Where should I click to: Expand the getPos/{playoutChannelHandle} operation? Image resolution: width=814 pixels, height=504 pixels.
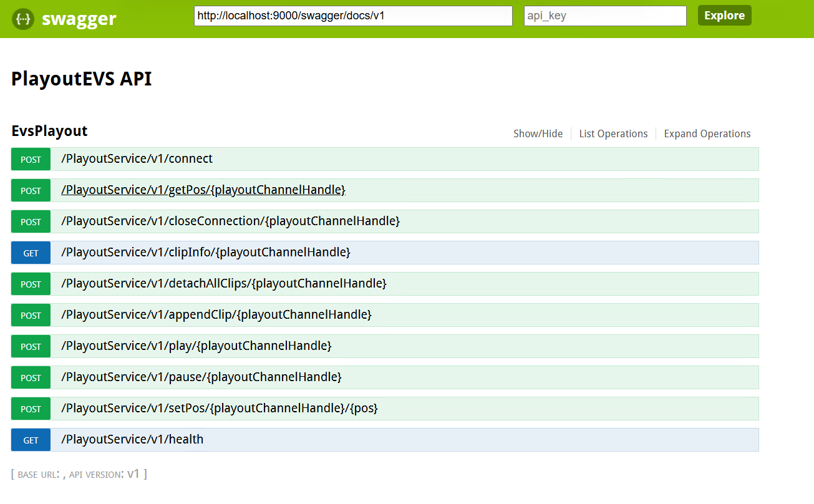(203, 190)
